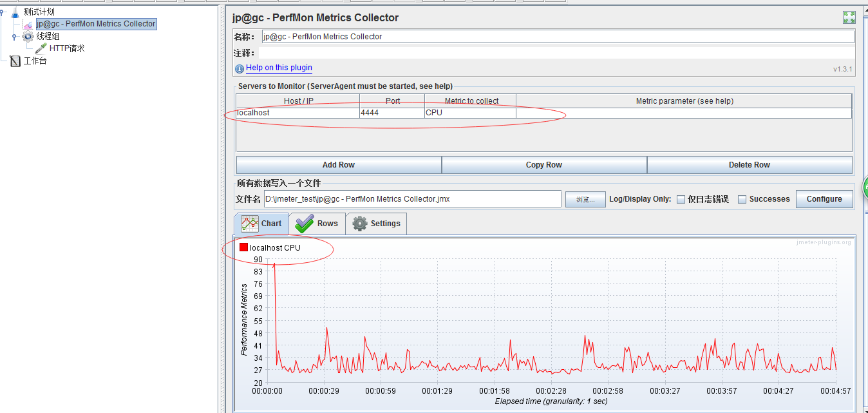Click the PerfMon chart icon beside jp@gc node

[x=27, y=23]
